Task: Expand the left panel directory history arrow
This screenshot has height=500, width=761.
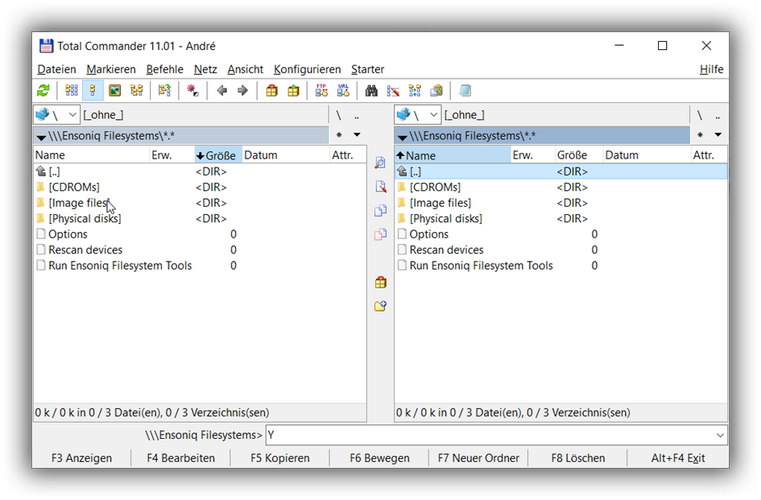Action: (357, 135)
